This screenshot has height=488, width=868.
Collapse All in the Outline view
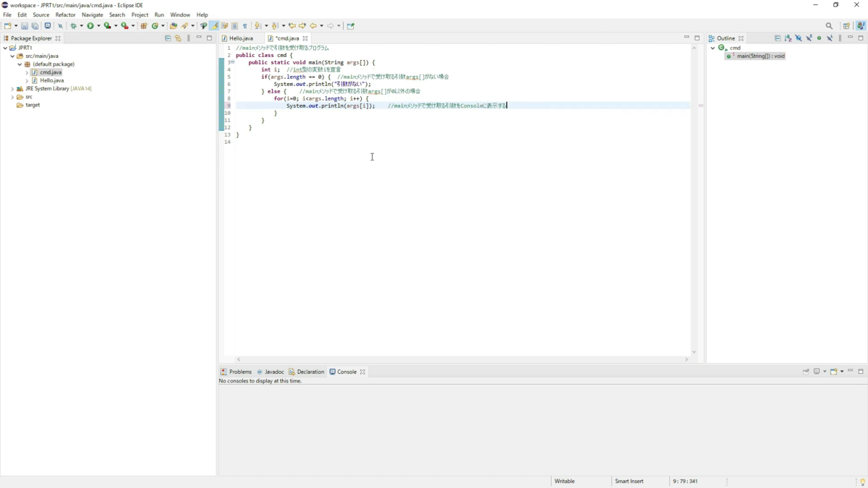[x=778, y=38]
